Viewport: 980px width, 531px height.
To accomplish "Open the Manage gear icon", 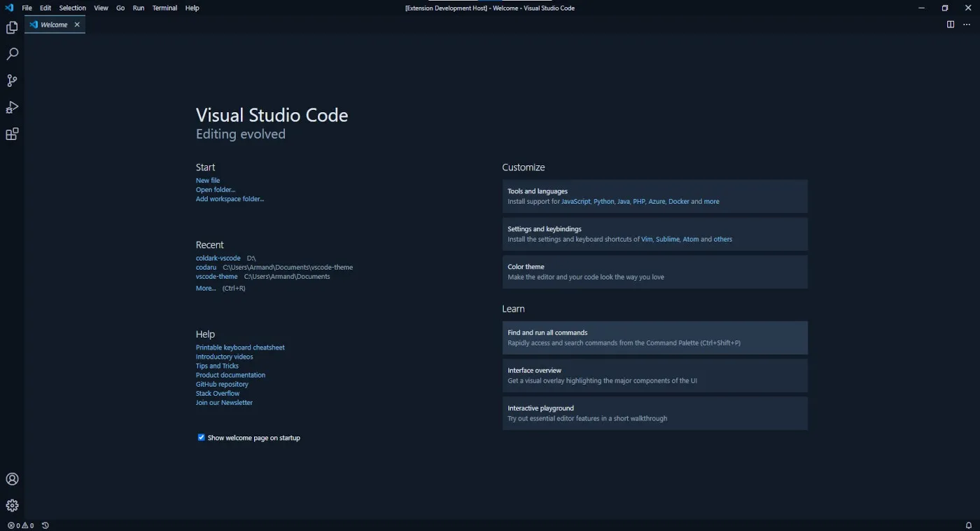I will click(12, 506).
